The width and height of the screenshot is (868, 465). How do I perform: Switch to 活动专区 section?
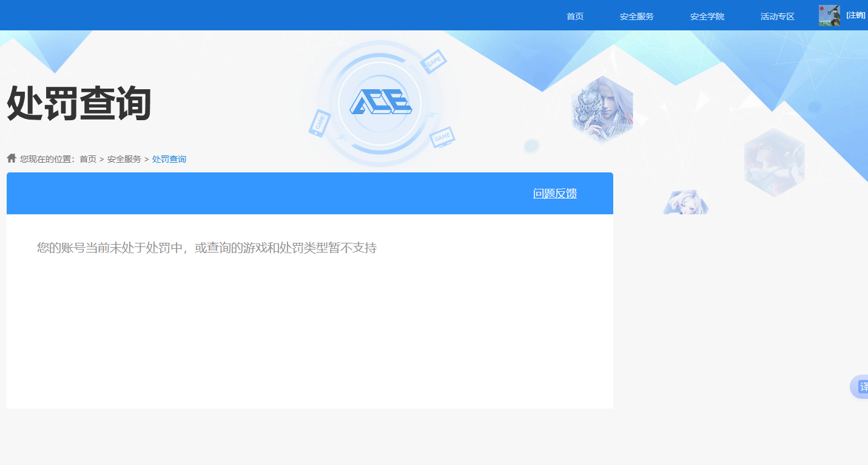tap(776, 16)
